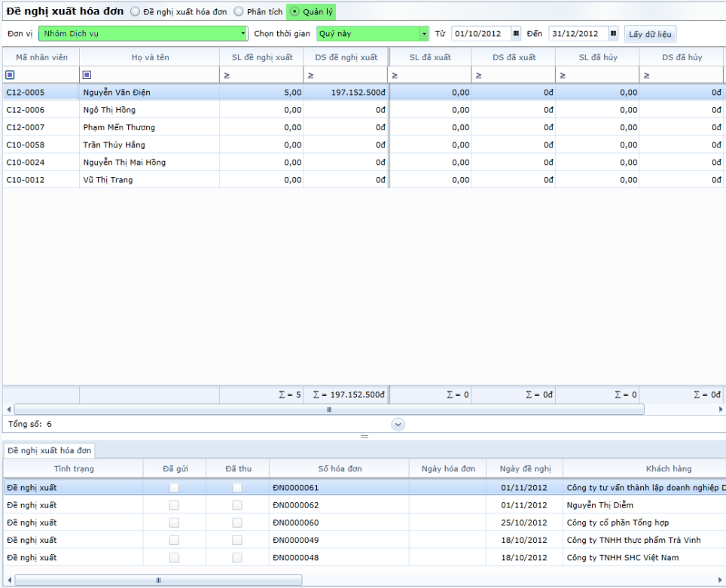Click the ≥ filter operator under DS đã hủy
The width and height of the screenshot is (726, 588).
click(x=646, y=75)
